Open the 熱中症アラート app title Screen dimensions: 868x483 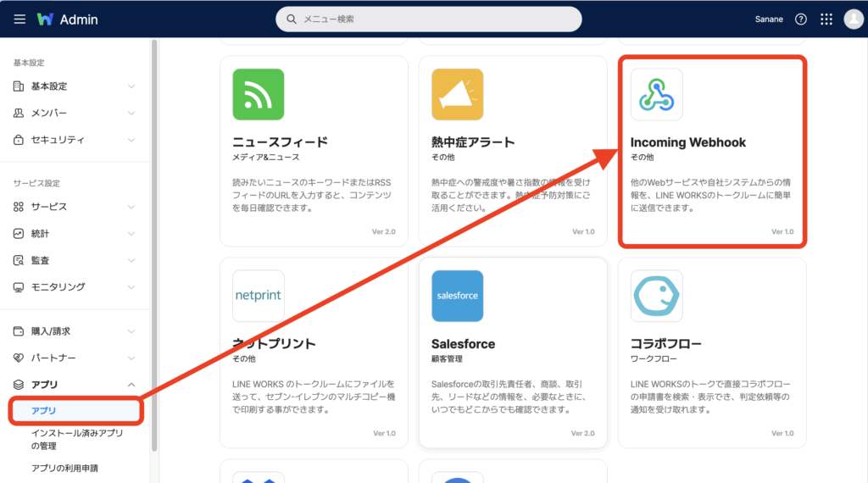[473, 142]
